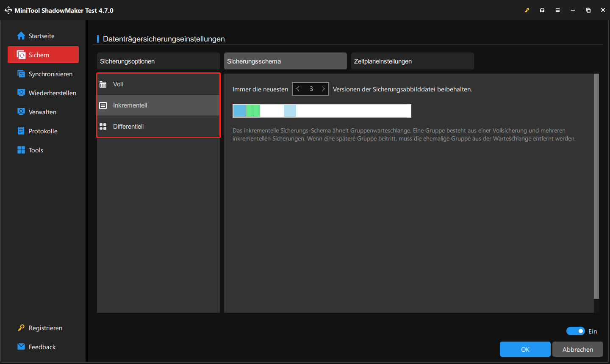The image size is (610, 364).
Task: Open Protokolle from the sidebar
Action: (x=43, y=131)
